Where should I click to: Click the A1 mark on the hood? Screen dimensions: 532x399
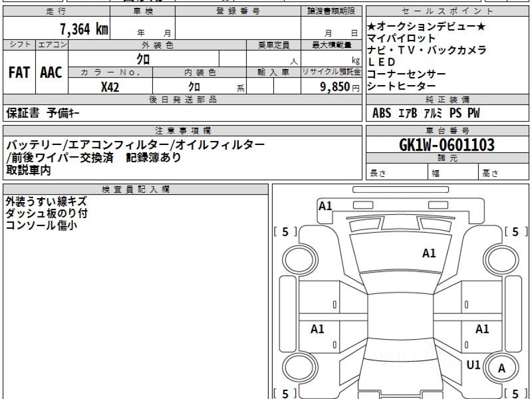coord(429,254)
